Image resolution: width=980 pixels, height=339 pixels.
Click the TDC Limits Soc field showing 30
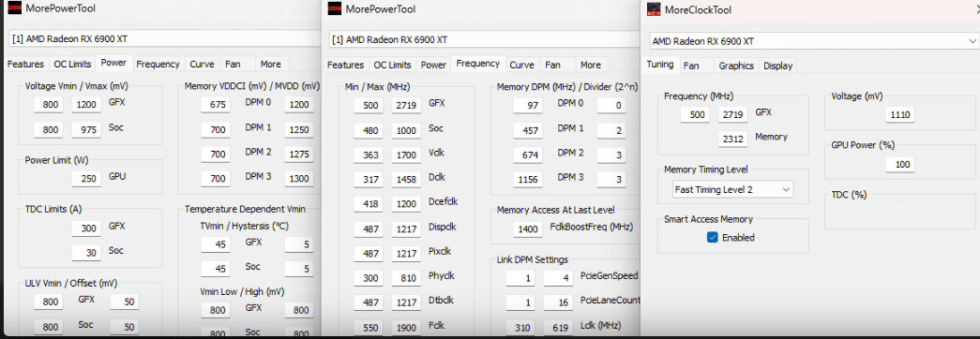point(87,253)
